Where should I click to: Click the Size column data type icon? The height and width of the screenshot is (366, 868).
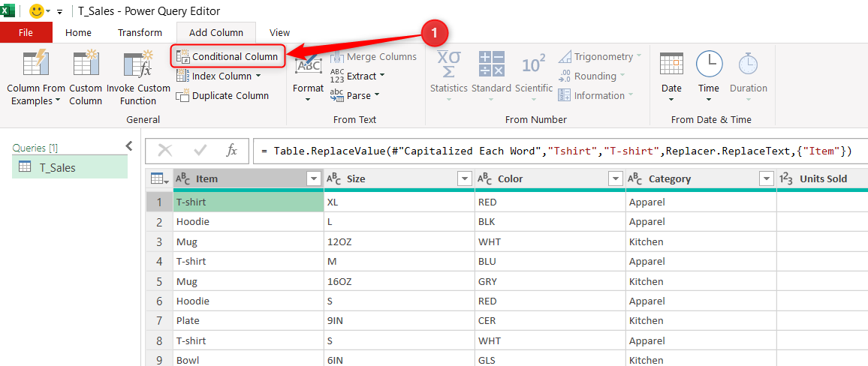click(x=334, y=178)
